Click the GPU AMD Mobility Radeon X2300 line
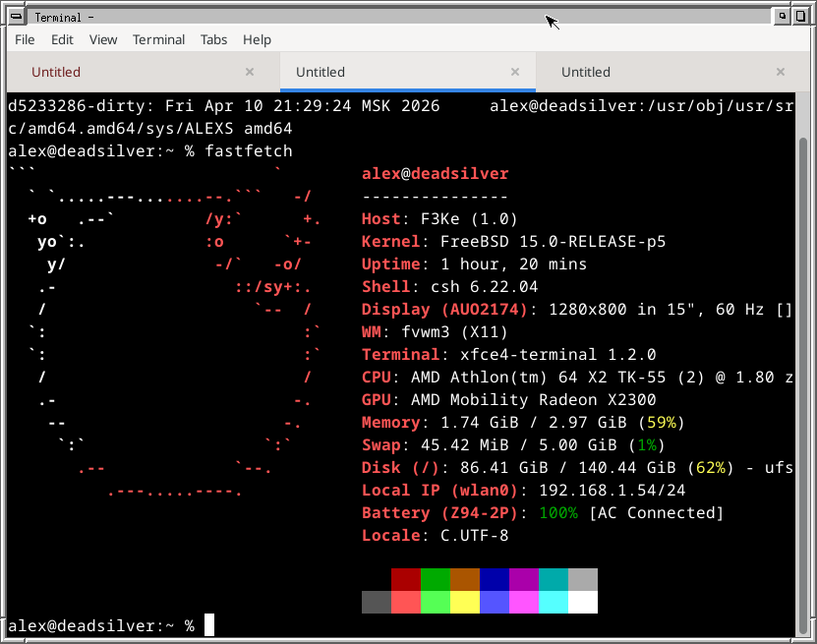 [508, 399]
